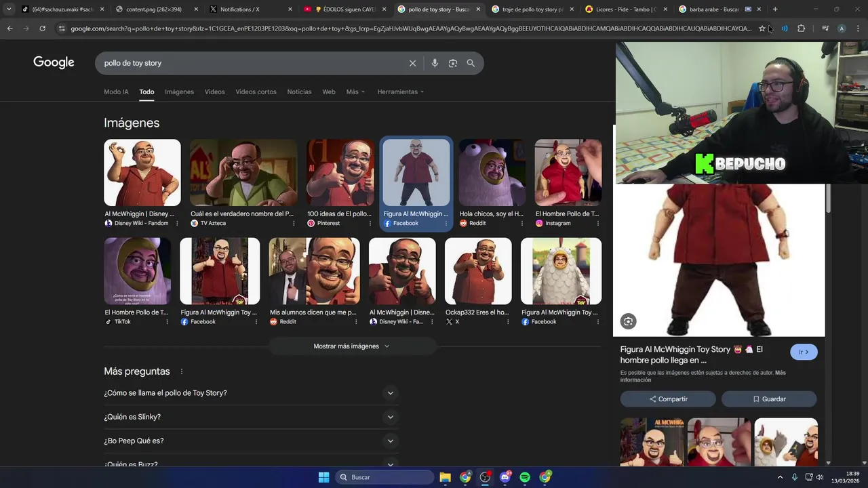Click the volume icon in system tray
The height and width of the screenshot is (488, 868).
pyautogui.click(x=820, y=477)
